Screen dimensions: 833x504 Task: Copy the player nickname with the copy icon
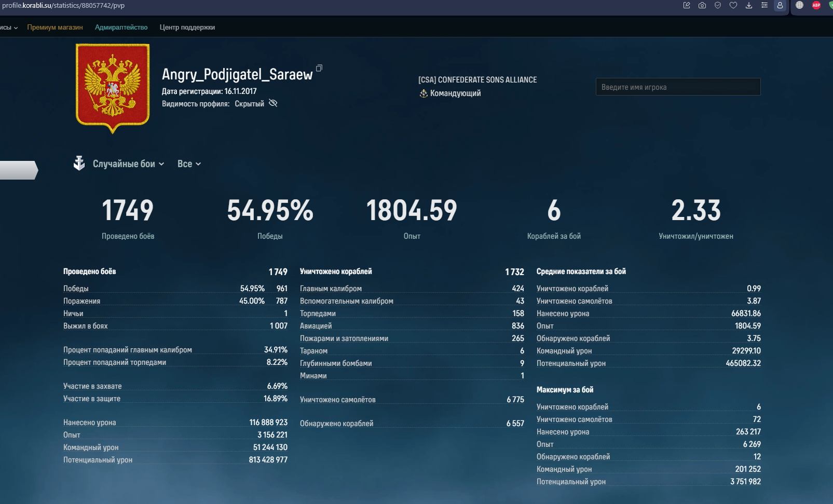319,68
